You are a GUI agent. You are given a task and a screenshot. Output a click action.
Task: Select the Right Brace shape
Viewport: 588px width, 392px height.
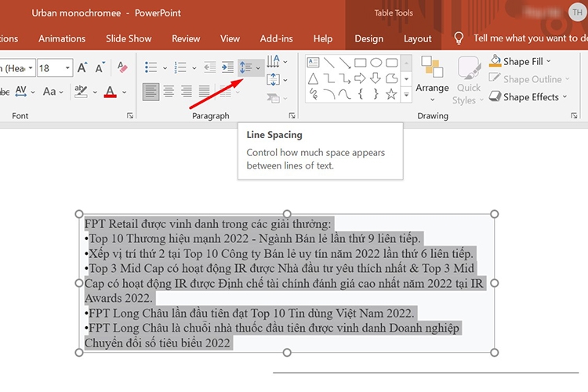tap(376, 94)
